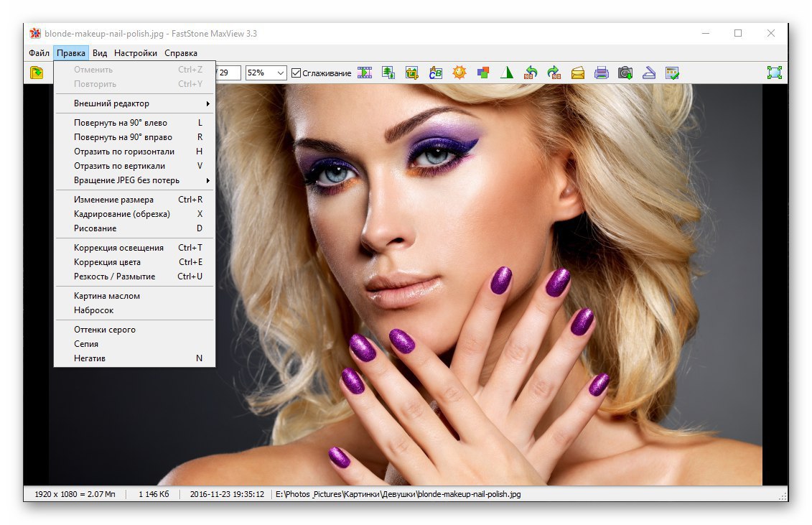
Task: Apply Сепия effect
Action: pos(135,344)
